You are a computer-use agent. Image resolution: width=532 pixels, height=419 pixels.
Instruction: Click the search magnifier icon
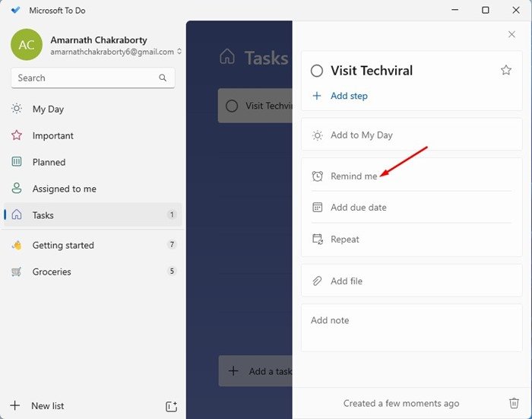[x=163, y=78]
